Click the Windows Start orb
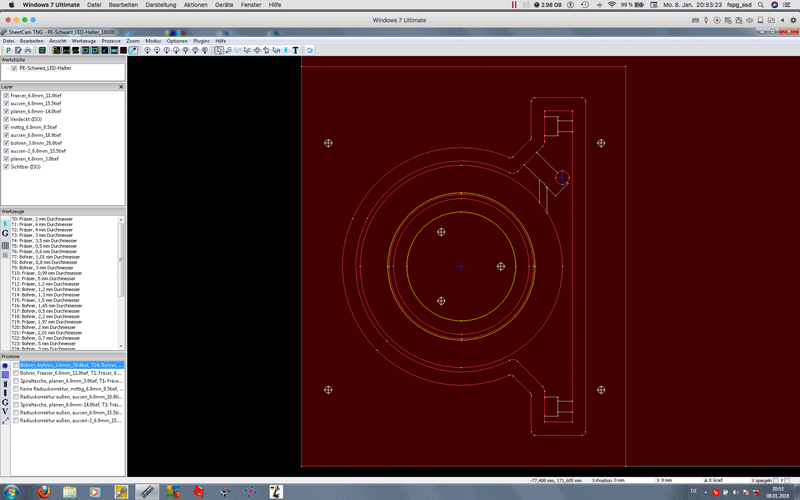Image resolution: width=800 pixels, height=500 pixels. pos(11,492)
